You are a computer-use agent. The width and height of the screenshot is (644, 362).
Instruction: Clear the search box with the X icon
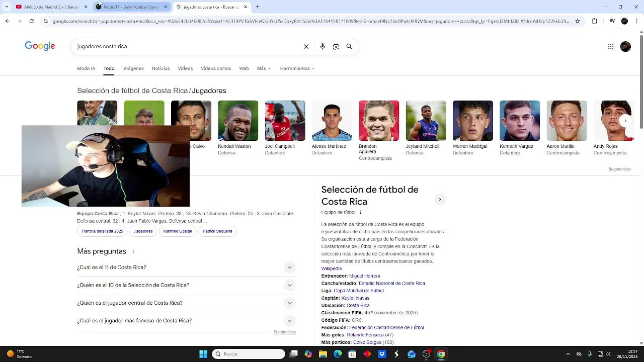(x=306, y=47)
